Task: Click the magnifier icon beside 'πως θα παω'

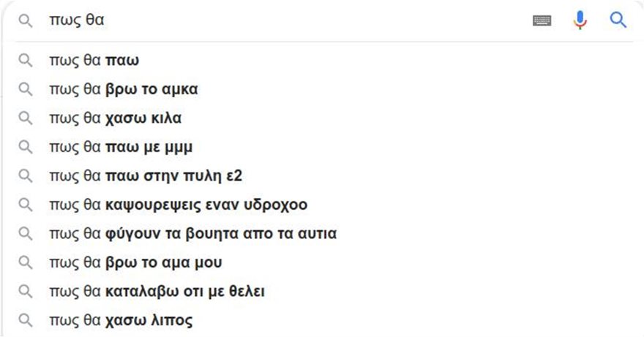Action: [x=26, y=61]
